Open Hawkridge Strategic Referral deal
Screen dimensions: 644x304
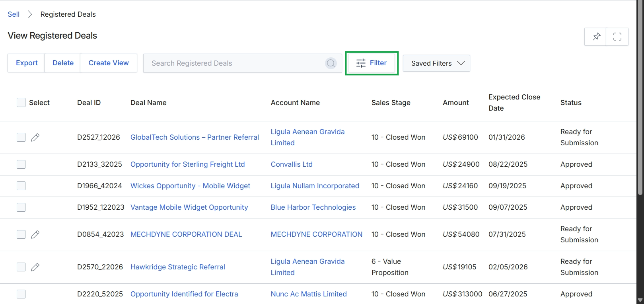pos(178,267)
